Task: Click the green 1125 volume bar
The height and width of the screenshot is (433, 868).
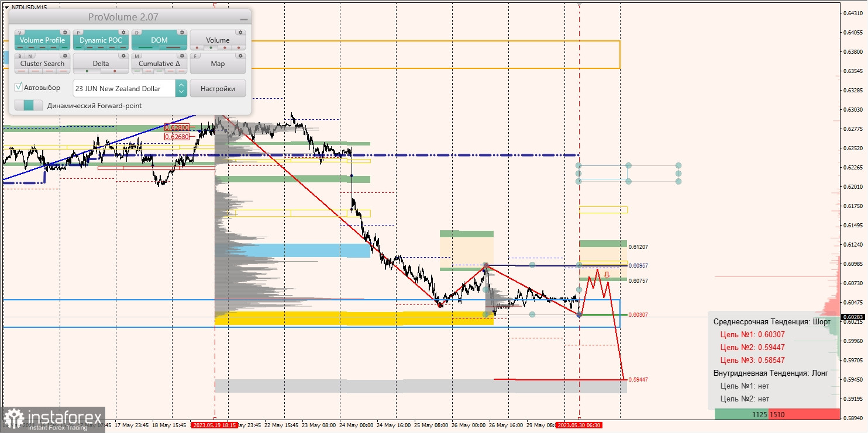Action: (742, 414)
